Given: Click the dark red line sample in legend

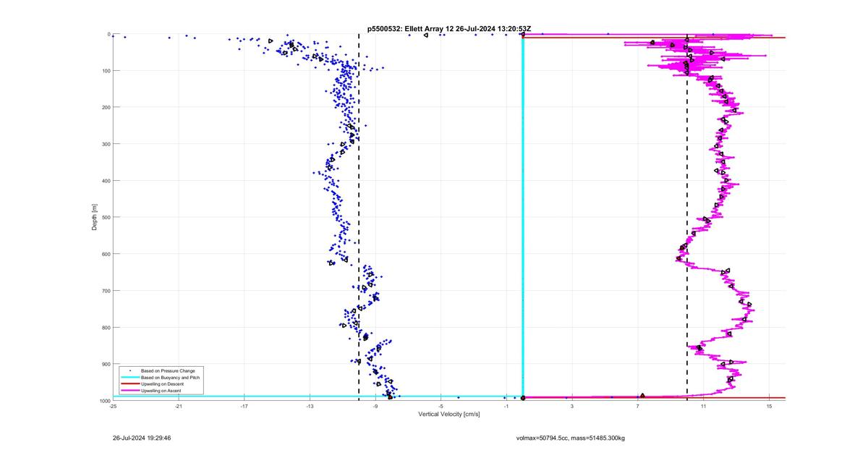Looking at the screenshot, I should click(x=129, y=384).
